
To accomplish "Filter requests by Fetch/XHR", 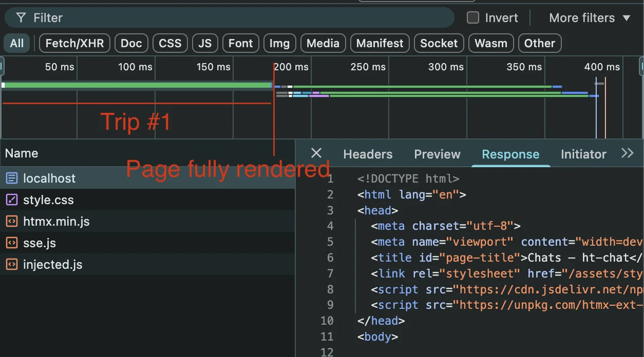I will [x=74, y=44].
